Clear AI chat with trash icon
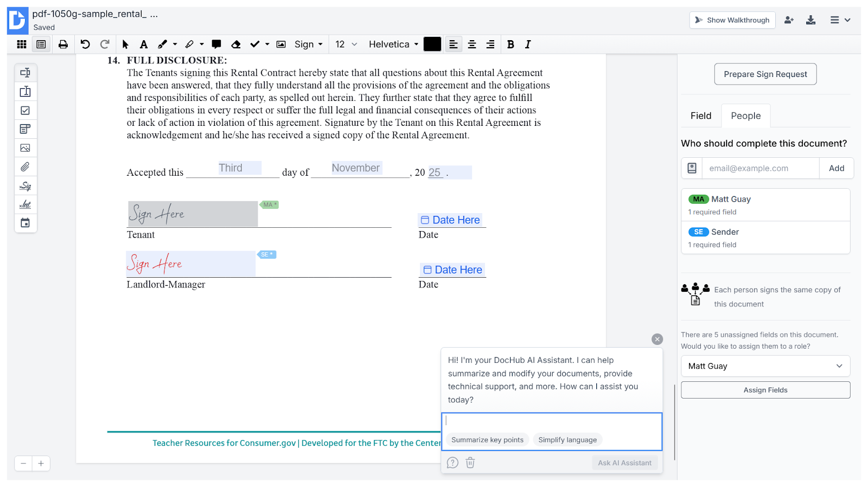Viewport: 868px width, 487px height. [470, 463]
